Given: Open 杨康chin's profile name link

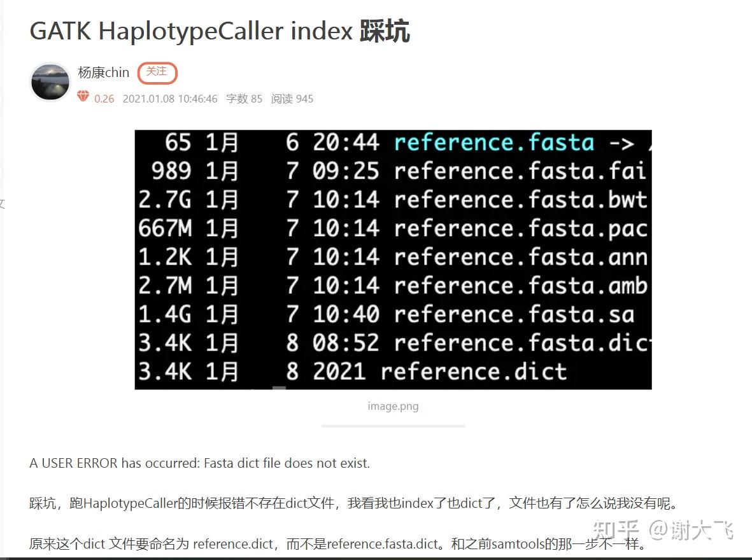Looking at the screenshot, I should coord(103,72).
